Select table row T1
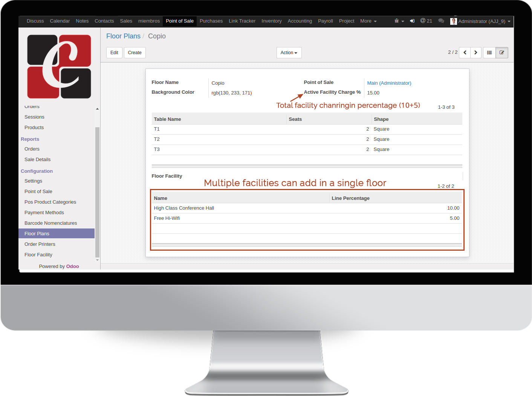Image resolution: width=532 pixels, height=396 pixels. pyautogui.click(x=307, y=129)
